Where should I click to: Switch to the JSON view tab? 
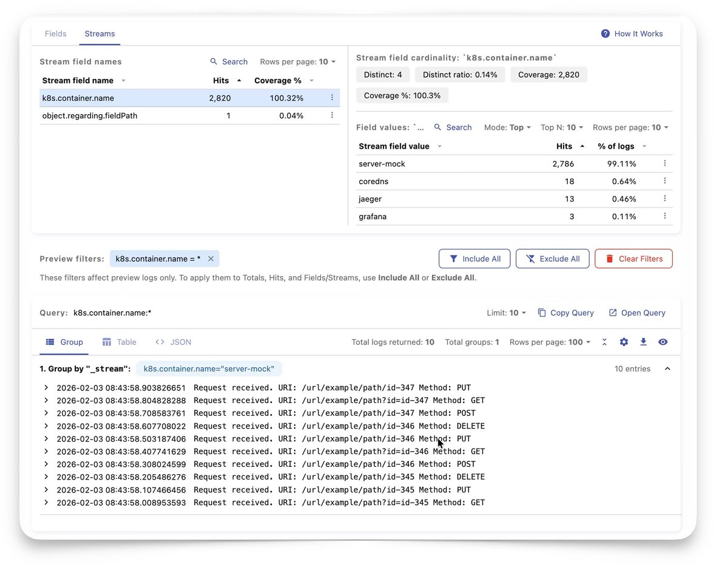[173, 342]
